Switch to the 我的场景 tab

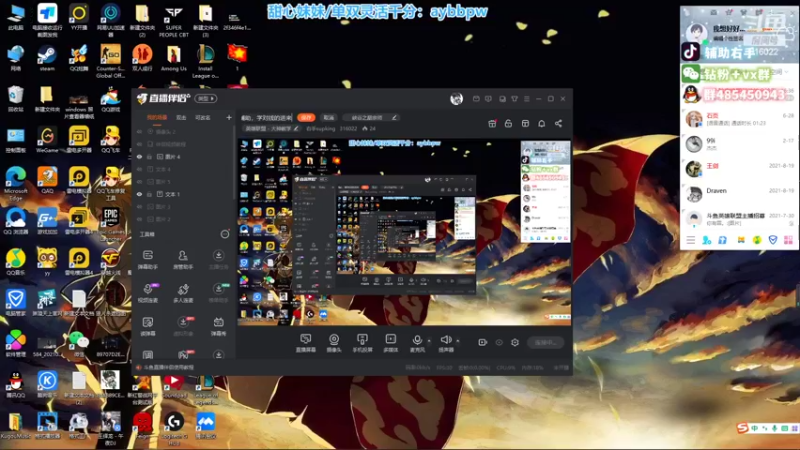(x=157, y=118)
